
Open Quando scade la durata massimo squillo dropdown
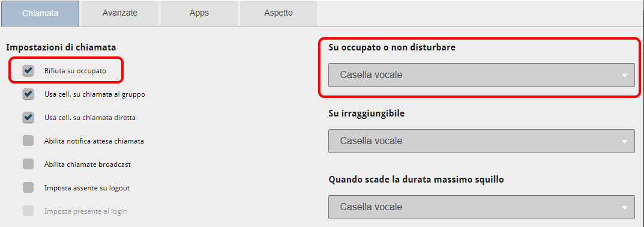coord(482,207)
